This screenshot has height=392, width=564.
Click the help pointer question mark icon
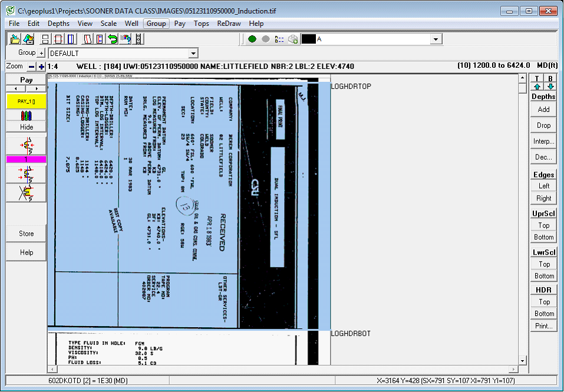click(125, 39)
